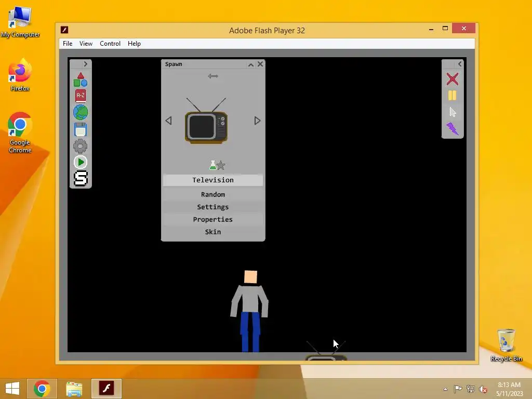Click Chrome in the taskbar
Screen dimensions: 532x399
tap(42, 389)
